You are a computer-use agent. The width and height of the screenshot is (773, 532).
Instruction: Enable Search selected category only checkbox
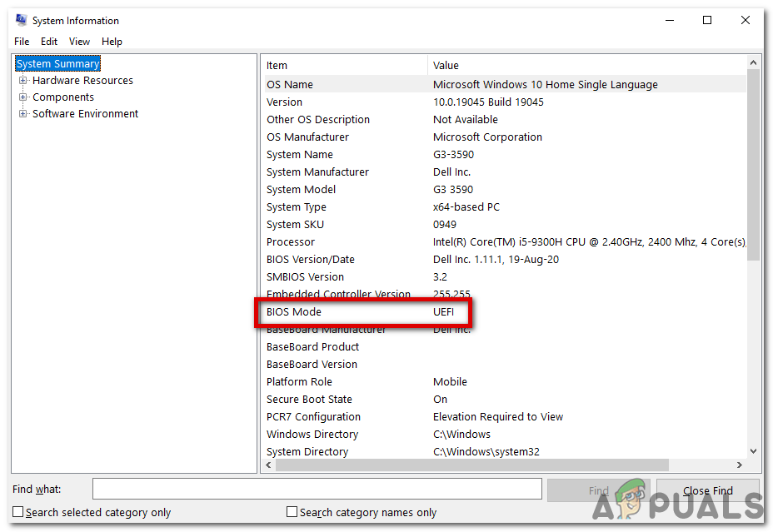point(17,512)
